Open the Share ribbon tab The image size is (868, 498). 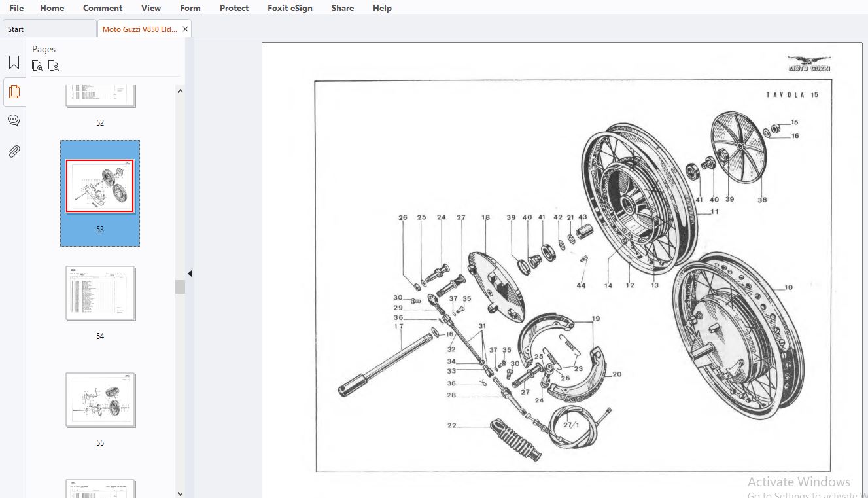point(343,8)
